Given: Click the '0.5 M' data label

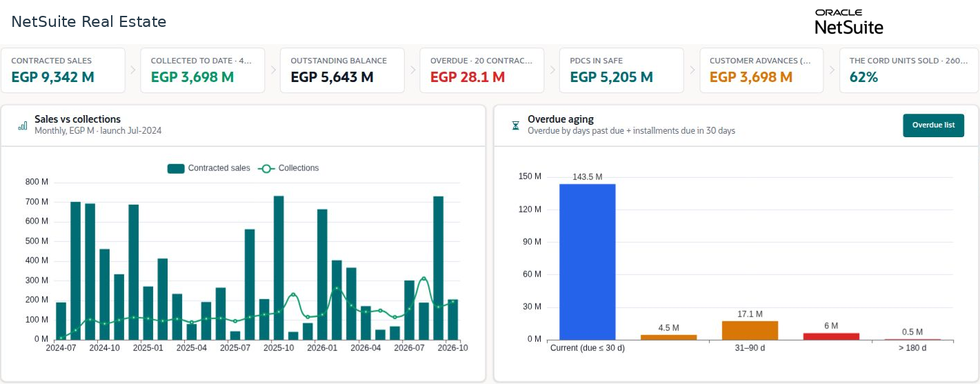Looking at the screenshot, I should click(x=912, y=332).
